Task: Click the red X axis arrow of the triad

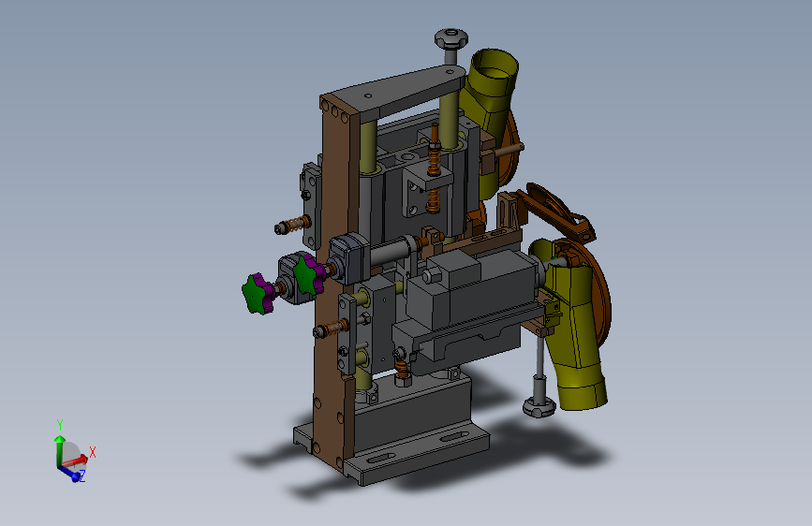Action: [77, 460]
